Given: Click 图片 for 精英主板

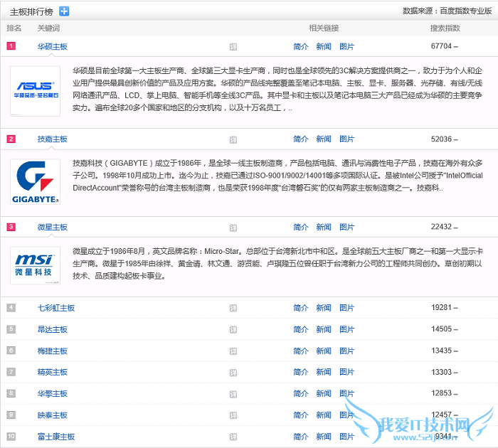Looking at the screenshot, I should click(x=346, y=372).
